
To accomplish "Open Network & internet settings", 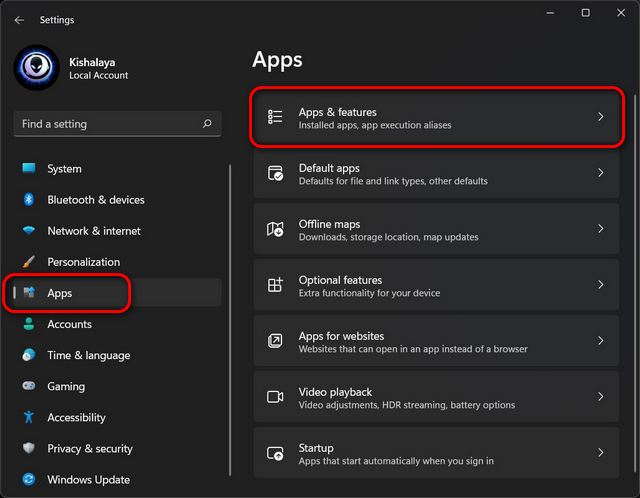I will (x=94, y=231).
